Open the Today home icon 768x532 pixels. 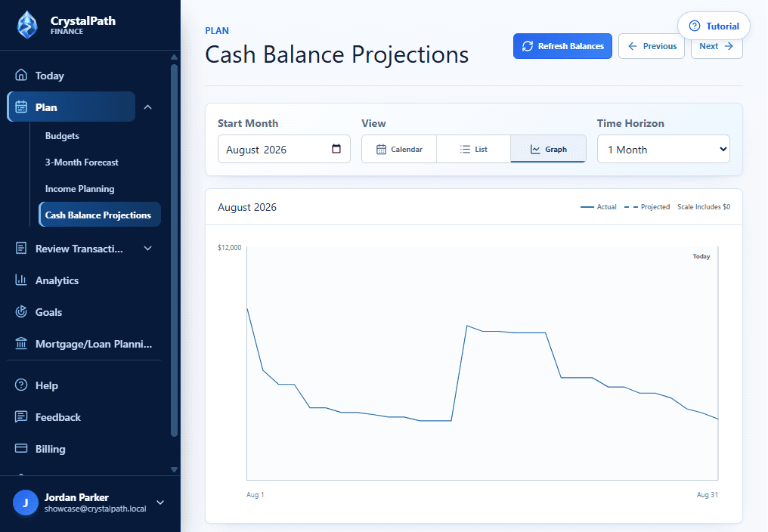(x=21, y=75)
